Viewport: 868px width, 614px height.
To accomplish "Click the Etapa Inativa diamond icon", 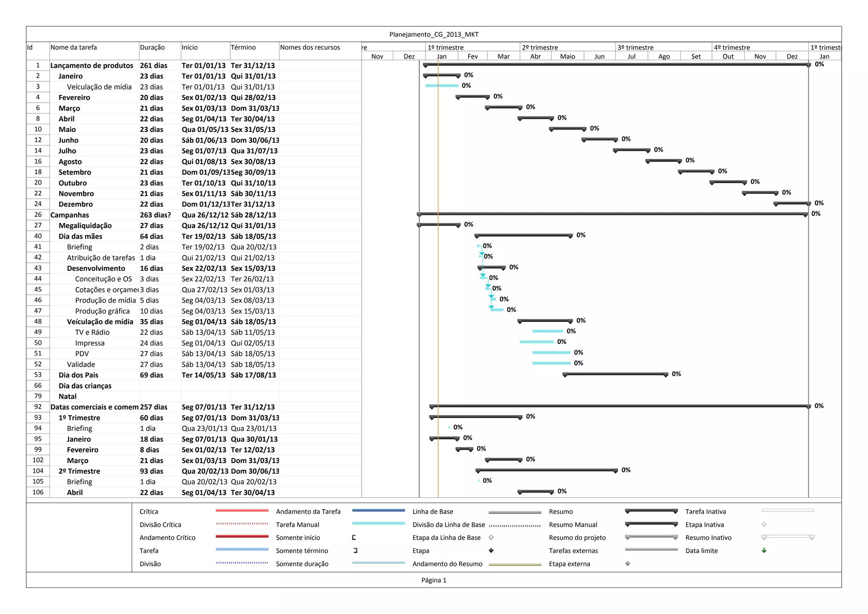I will coord(764,525).
